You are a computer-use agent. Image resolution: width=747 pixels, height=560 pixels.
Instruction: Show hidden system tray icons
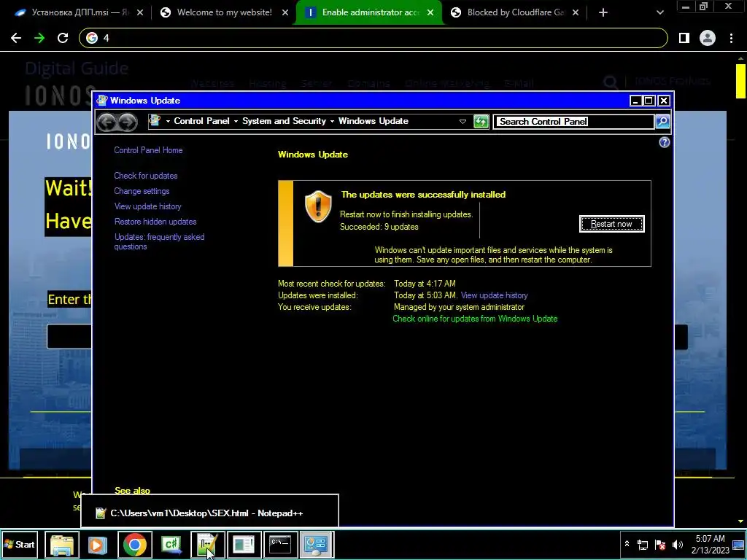pyautogui.click(x=627, y=544)
